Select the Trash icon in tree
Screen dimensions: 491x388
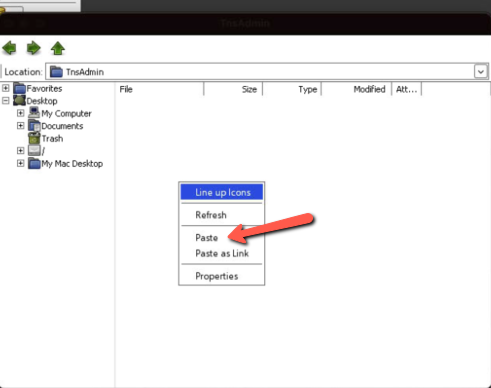click(x=34, y=138)
